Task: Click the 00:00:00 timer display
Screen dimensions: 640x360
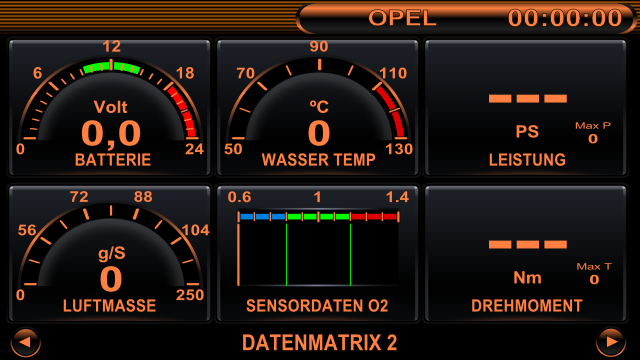Action: [565, 18]
